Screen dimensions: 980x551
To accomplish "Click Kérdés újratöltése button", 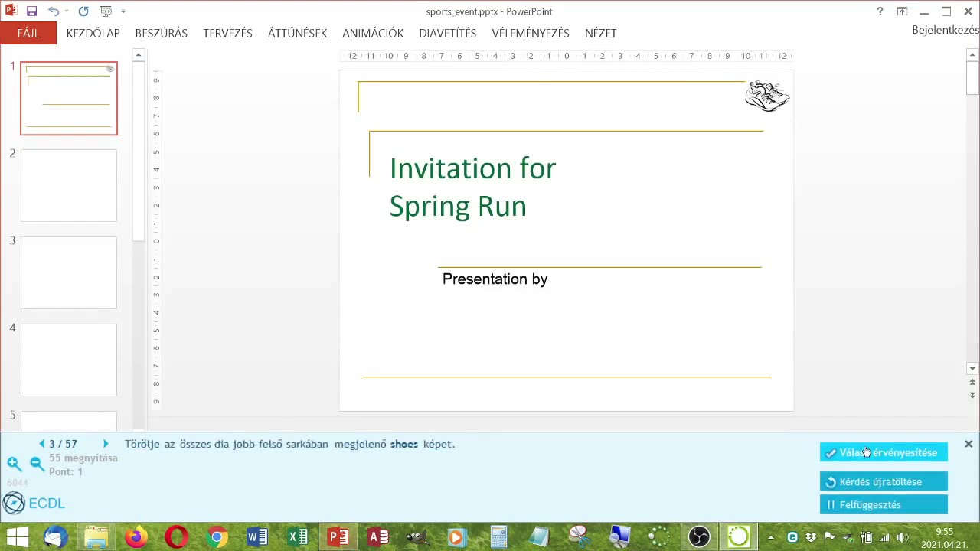I will point(884,481).
